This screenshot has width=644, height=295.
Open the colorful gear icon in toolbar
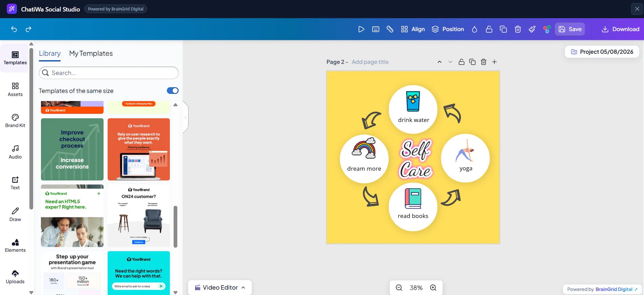pos(547,29)
